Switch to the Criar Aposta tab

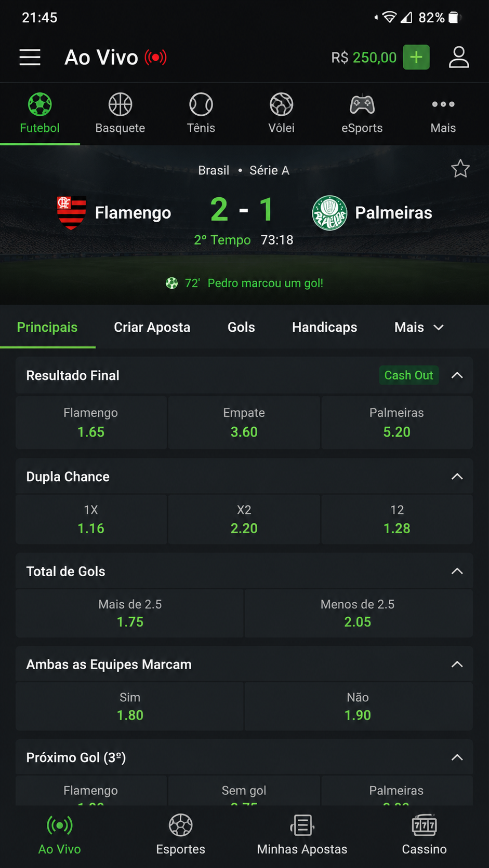(x=152, y=327)
